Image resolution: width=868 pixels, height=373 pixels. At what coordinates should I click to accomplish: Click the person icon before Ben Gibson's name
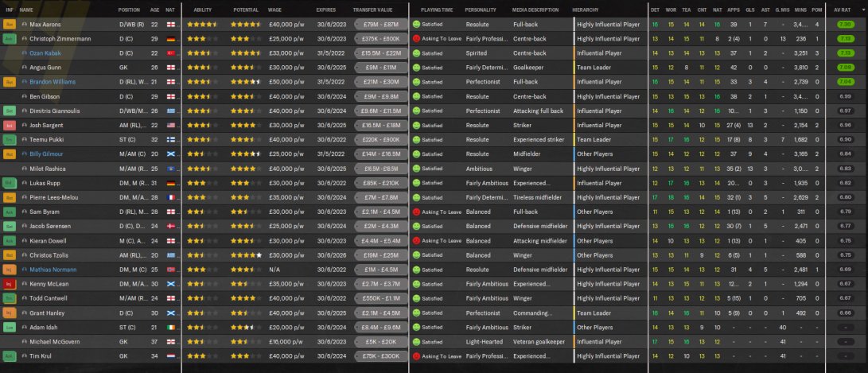coord(25,96)
